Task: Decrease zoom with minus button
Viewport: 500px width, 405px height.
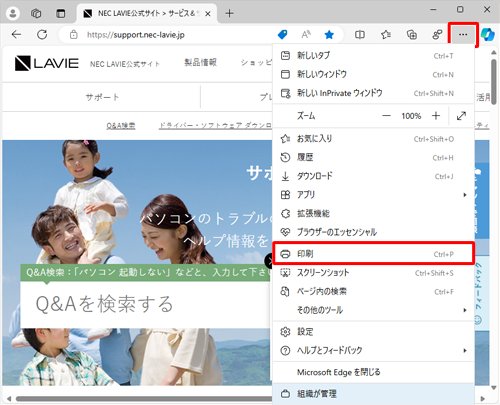Action: (386, 116)
